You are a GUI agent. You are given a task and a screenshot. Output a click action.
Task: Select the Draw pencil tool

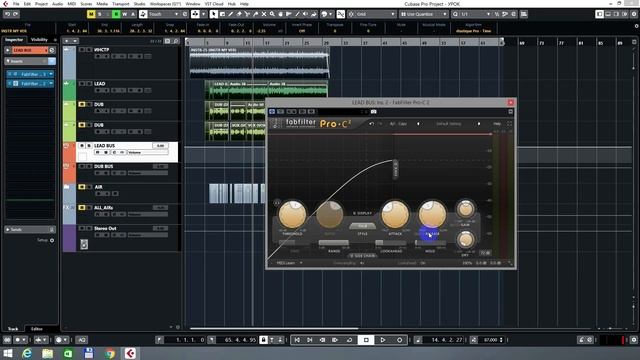230,14
